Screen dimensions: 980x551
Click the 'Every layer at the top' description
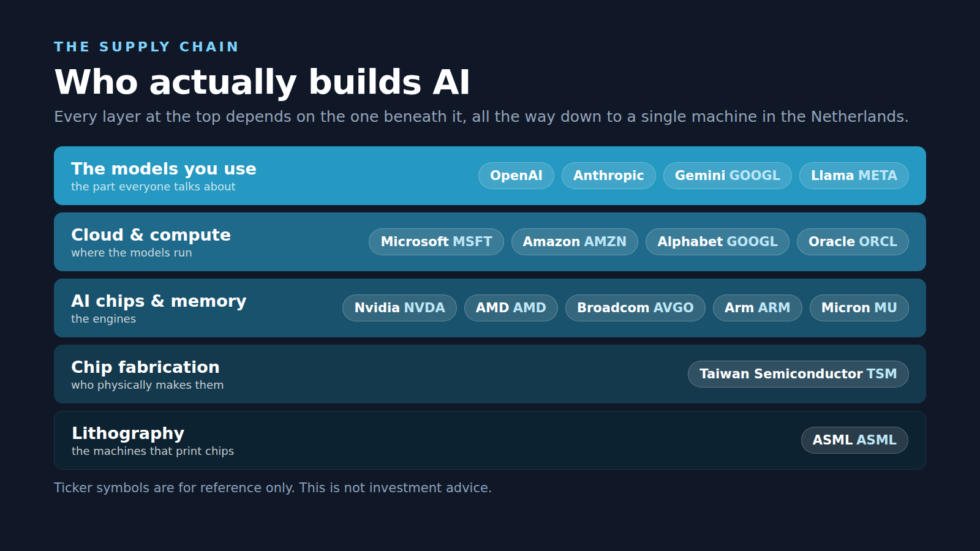click(481, 117)
